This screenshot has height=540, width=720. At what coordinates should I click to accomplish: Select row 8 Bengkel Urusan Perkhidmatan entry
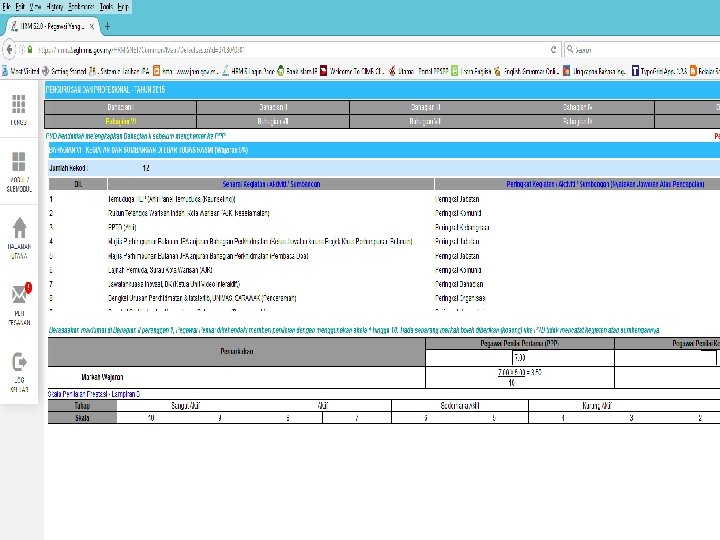[202, 298]
